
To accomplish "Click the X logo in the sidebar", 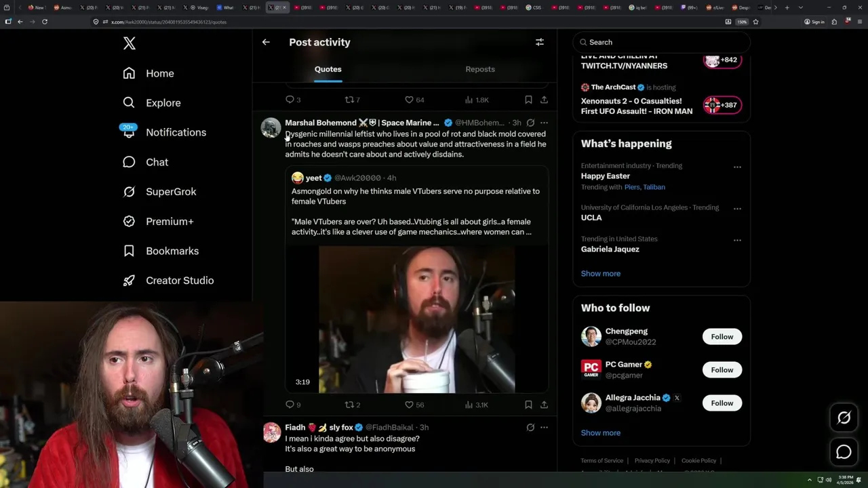I will tap(130, 43).
